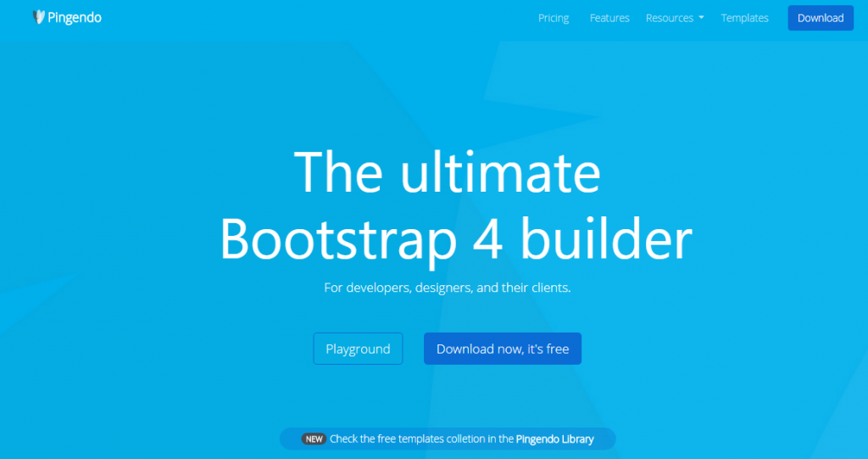Screen dimensions: 868x459
Task: Click the Pingendo brand name text
Action: tap(75, 17)
